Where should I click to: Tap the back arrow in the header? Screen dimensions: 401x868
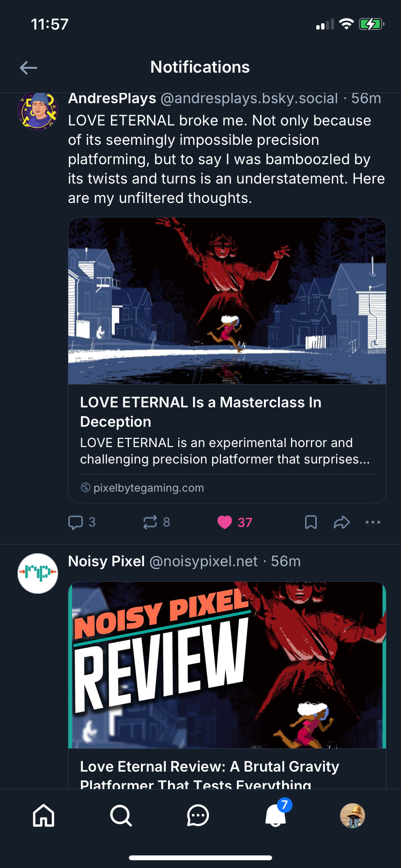(x=29, y=68)
